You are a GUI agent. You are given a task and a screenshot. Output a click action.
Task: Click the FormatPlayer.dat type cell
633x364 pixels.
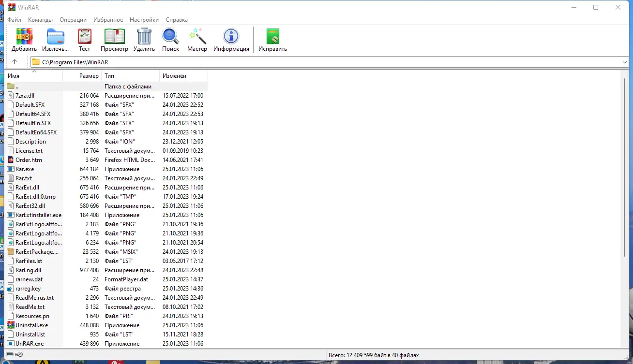[x=126, y=279]
